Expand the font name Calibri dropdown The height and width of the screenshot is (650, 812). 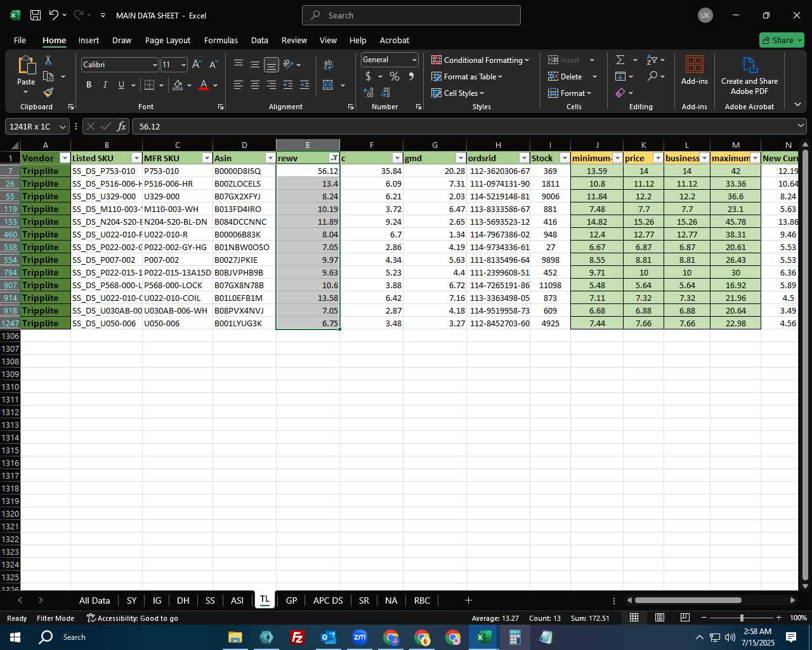tap(154, 65)
